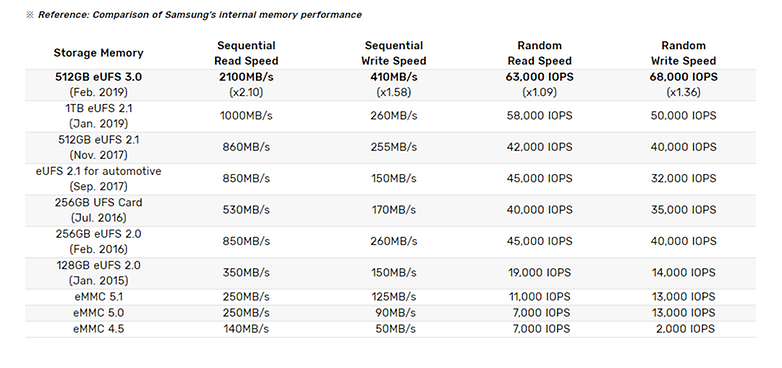Click the 63,000 IOPS random read value
The height and width of the screenshot is (368, 782).
(539, 77)
